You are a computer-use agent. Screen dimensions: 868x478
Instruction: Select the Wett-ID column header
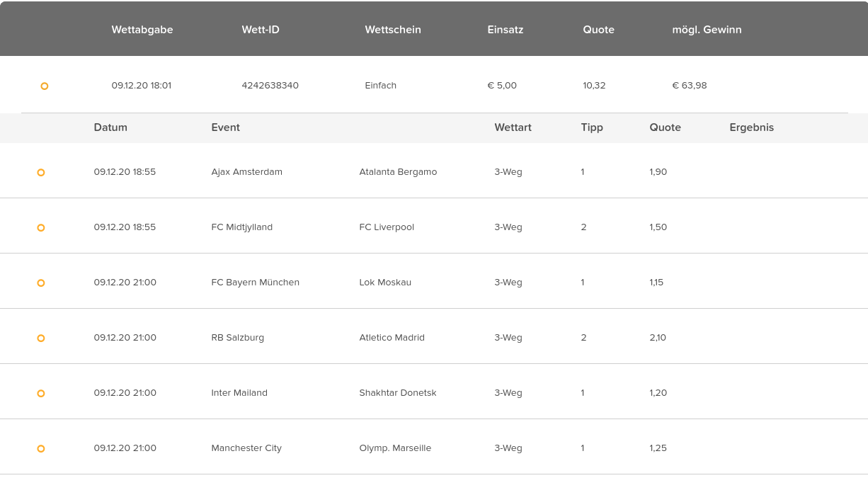click(x=261, y=30)
